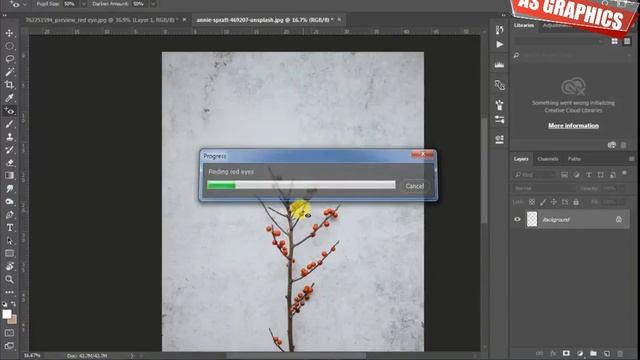Open the History panel icon
The width and height of the screenshot is (640, 360).
point(499,30)
